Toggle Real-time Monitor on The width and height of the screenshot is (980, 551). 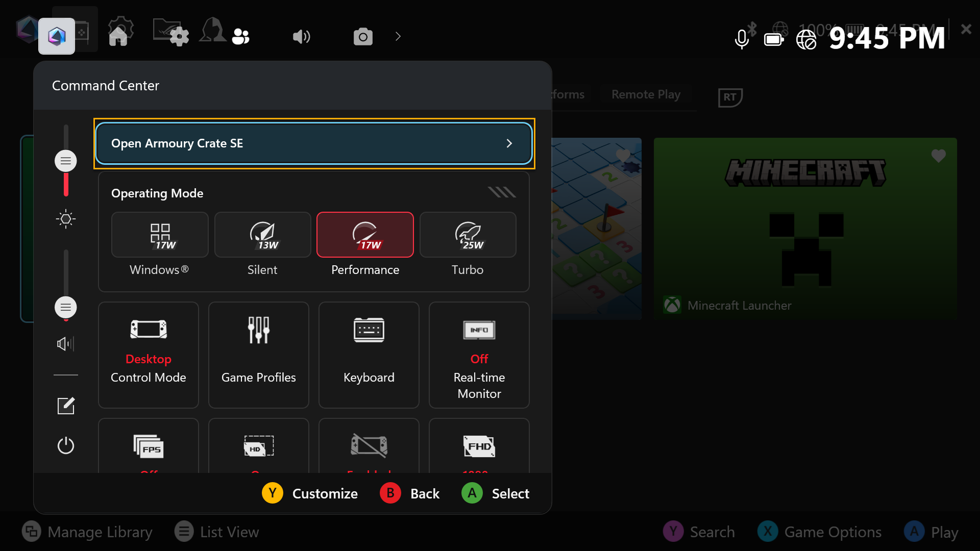(479, 355)
